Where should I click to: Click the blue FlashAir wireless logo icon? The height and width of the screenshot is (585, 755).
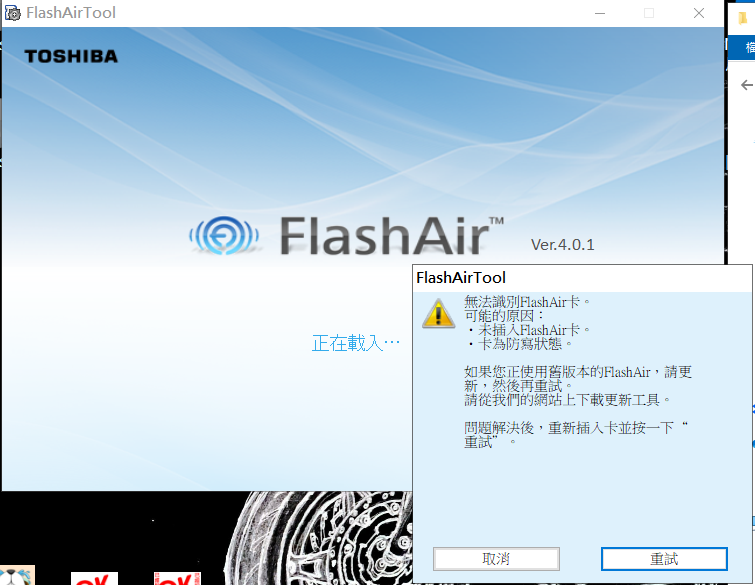coord(224,235)
